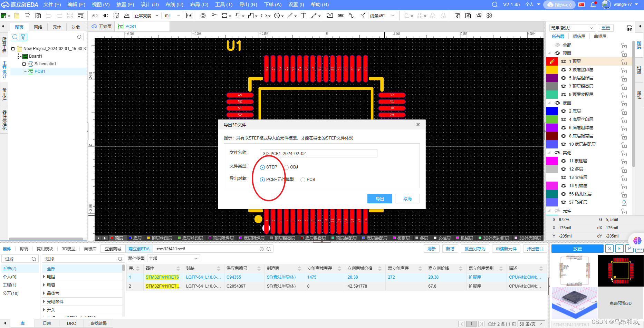Switch to the 铜箔层 layers tab
The width and height of the screenshot is (644, 328).
[579, 36]
